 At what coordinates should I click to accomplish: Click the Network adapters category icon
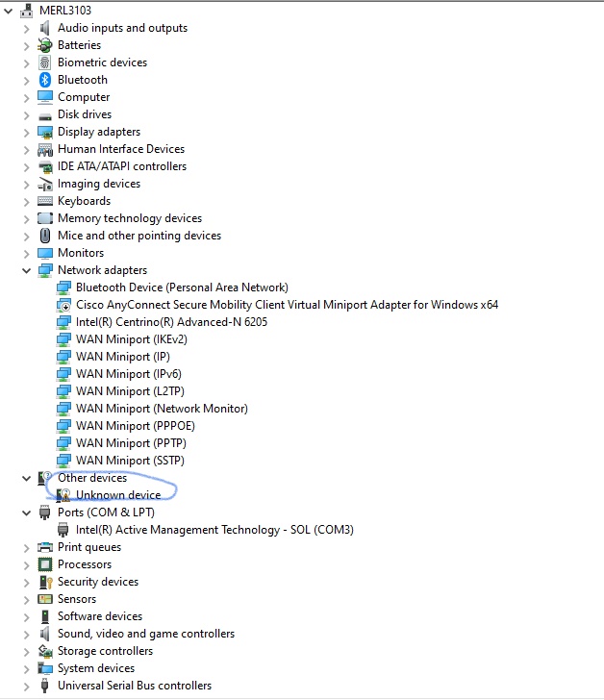click(44, 270)
